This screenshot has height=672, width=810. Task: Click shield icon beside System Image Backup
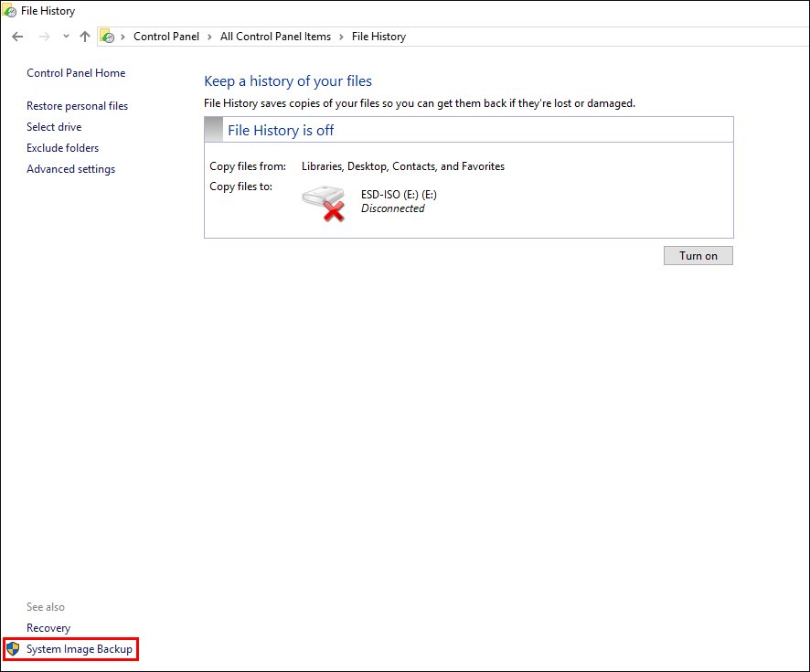point(14,649)
